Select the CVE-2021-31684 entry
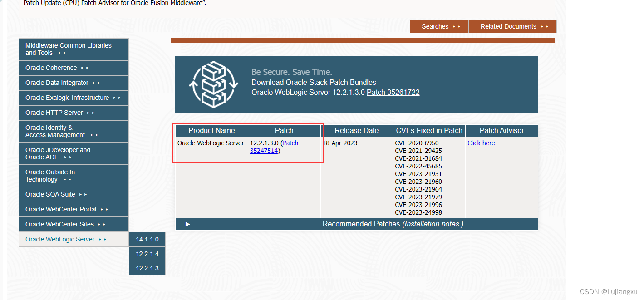 click(418, 158)
